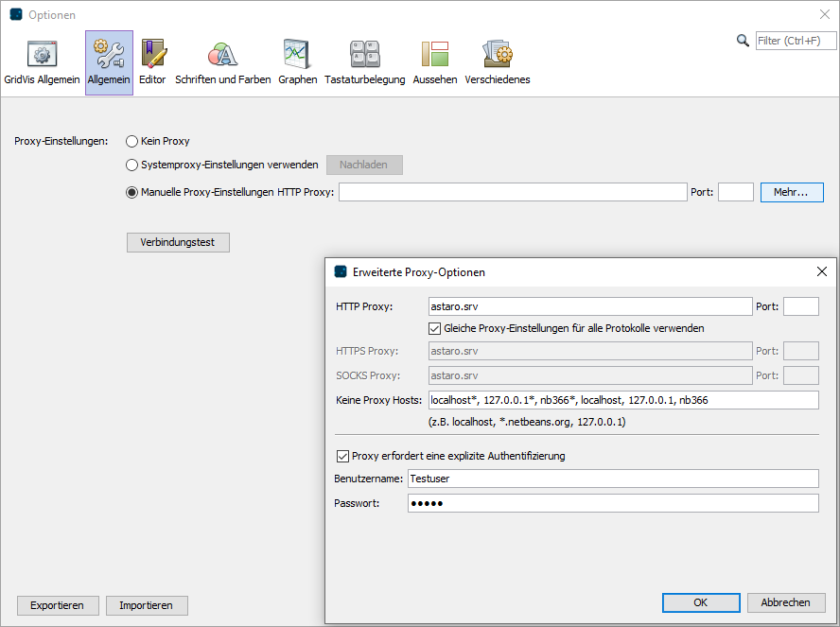Image resolution: width=840 pixels, height=627 pixels.
Task: Click the Filter search box
Action: 796,41
